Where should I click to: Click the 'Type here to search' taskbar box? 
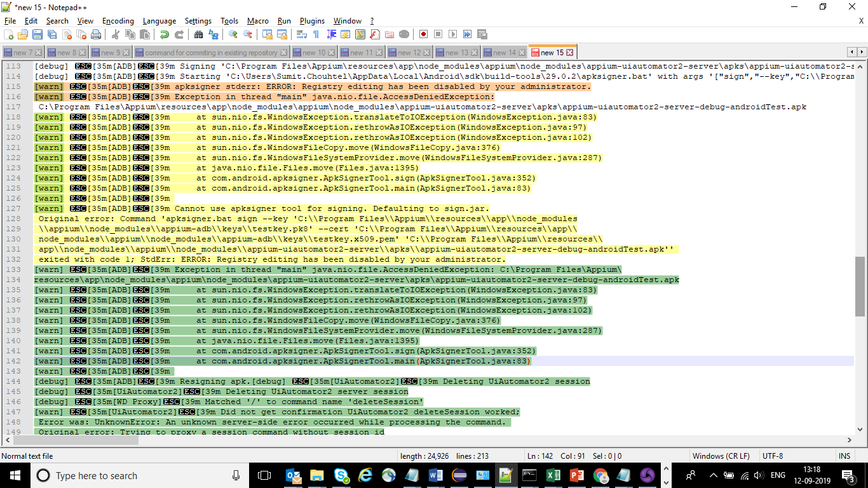(x=139, y=475)
